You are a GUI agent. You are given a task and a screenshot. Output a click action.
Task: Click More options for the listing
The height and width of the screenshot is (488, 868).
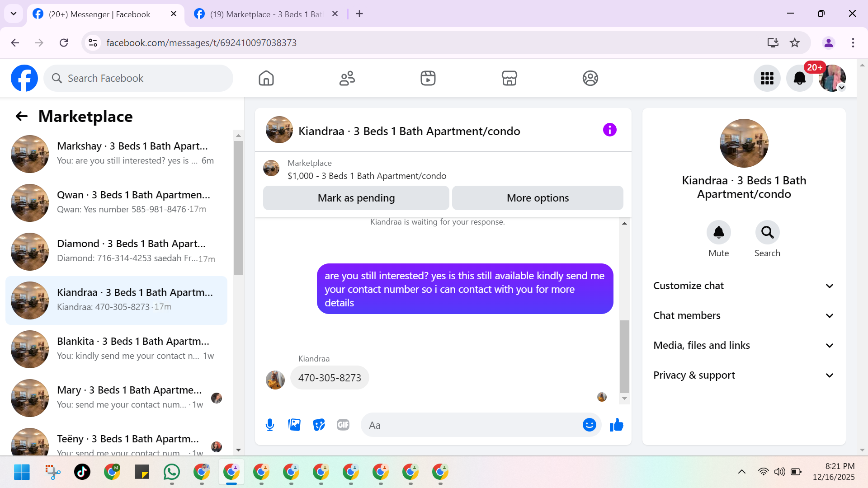[538, 198]
